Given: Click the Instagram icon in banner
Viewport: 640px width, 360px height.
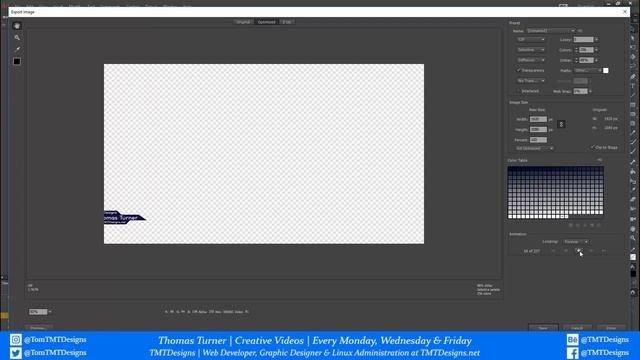Looking at the screenshot, I should pos(16,340).
